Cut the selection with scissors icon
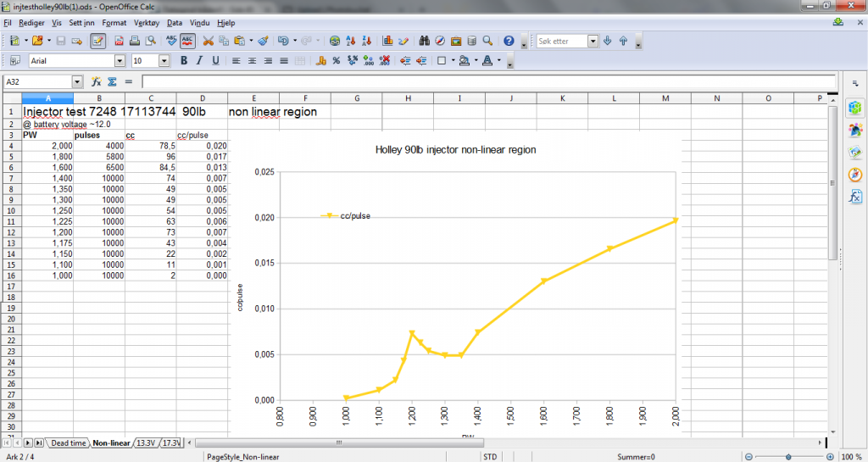Viewport: 868px width, 462px height. (209, 41)
